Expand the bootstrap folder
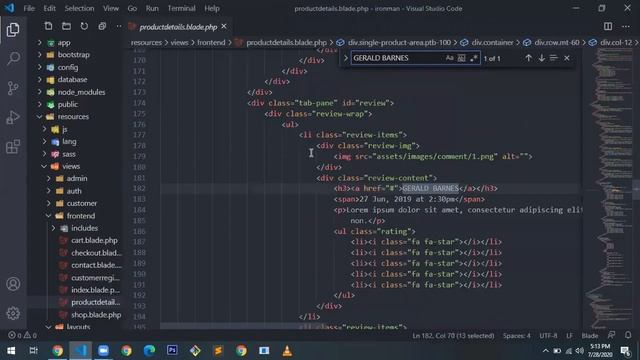Viewport: 640px width, 360px height. (x=73, y=55)
